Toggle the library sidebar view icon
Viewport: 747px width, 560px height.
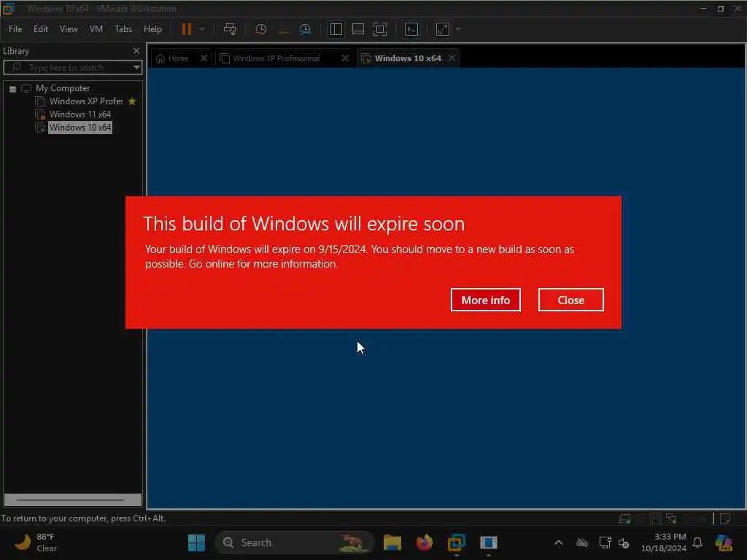(336, 29)
